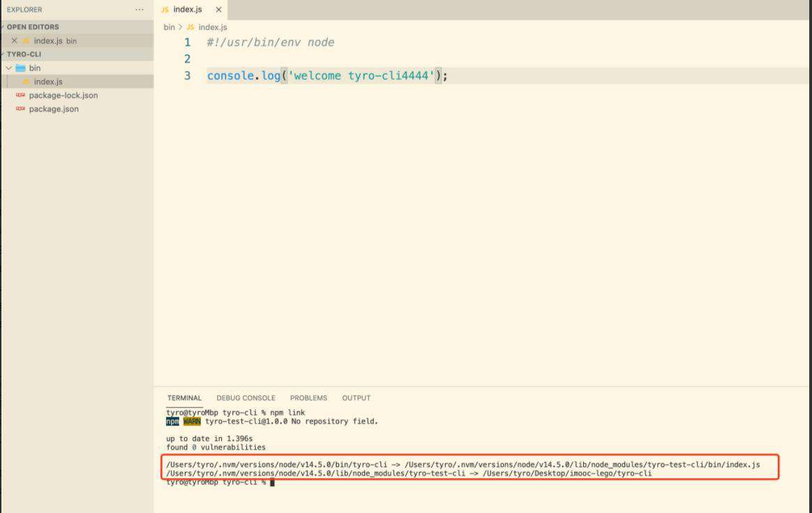Screen dimensions: 812x513
Task: Close the index.js editor tab
Action: [x=218, y=10]
